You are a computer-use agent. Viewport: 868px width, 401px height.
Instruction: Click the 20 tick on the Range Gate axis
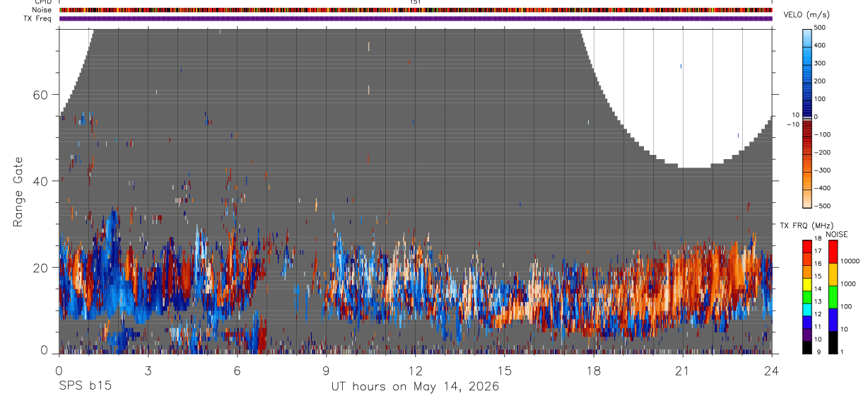41,267
